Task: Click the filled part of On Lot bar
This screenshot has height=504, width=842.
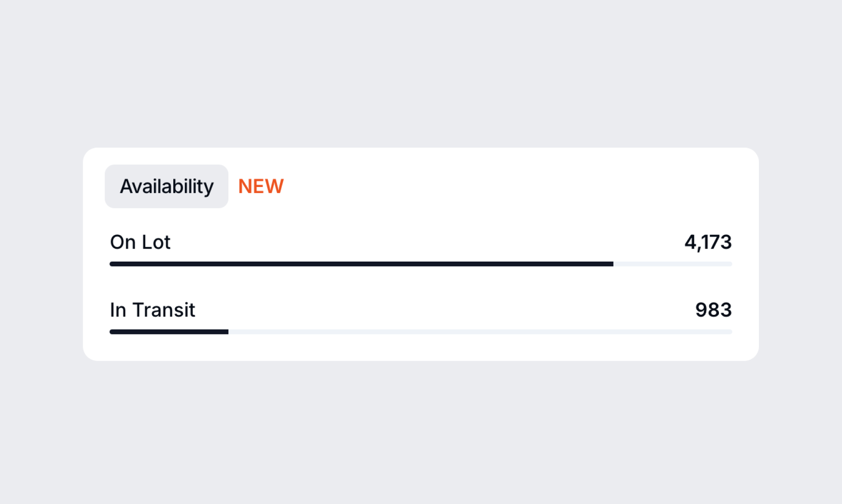Action: point(361,264)
